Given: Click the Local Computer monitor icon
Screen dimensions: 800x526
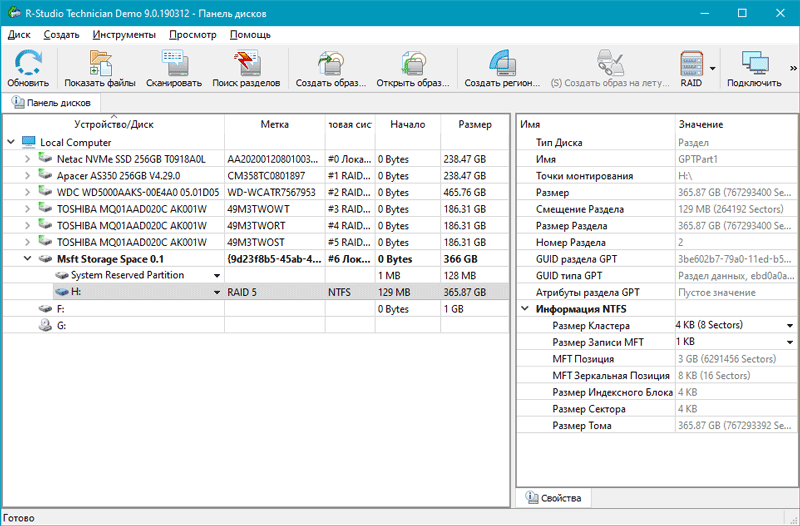Looking at the screenshot, I should pyautogui.click(x=29, y=142).
